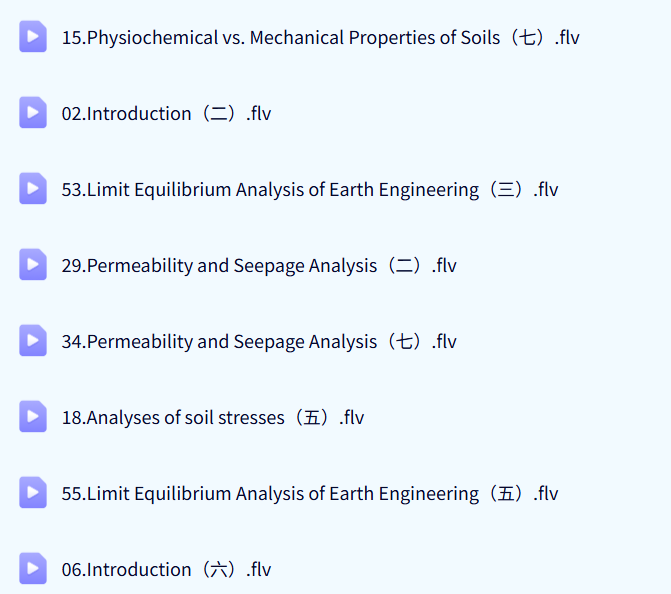Play the lecture 15 soil properties video

(x=33, y=38)
